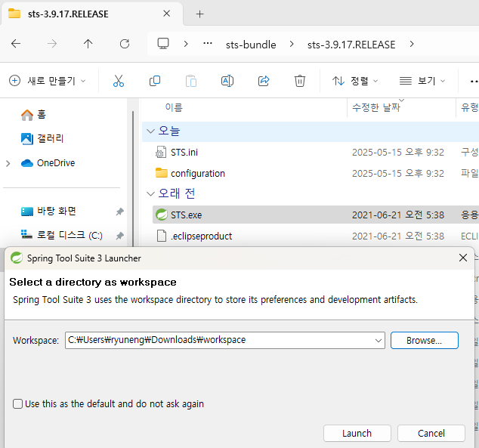Check 'Use this as the default' checkbox
The height and width of the screenshot is (448, 479).
click(x=17, y=403)
